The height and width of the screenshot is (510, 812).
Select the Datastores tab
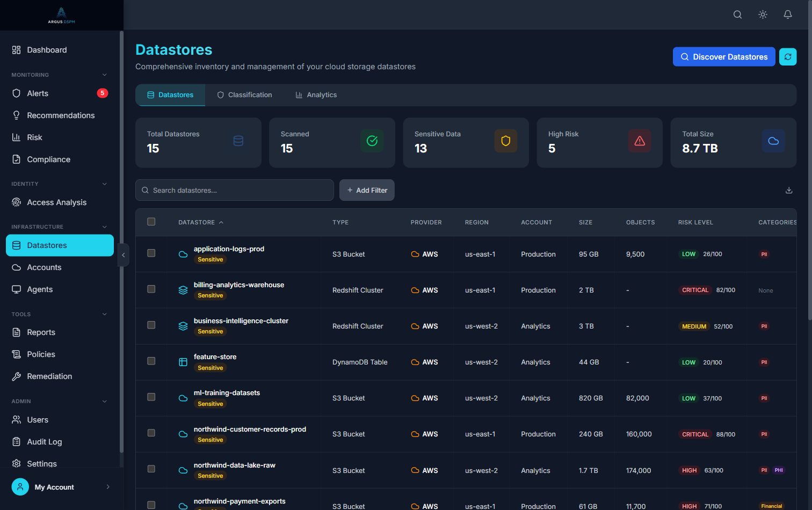(170, 95)
